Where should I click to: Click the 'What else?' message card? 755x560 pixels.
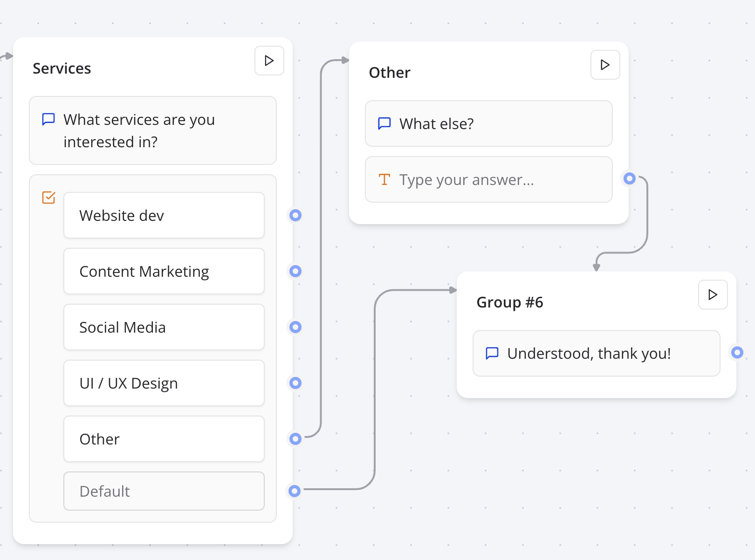click(x=488, y=123)
